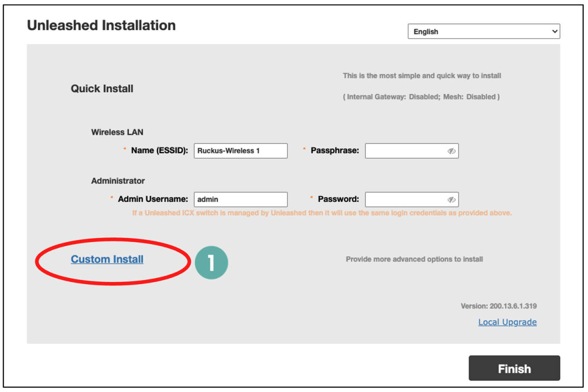Select the Wireless LAN section label
This screenshot has height=392, width=588.
(117, 132)
